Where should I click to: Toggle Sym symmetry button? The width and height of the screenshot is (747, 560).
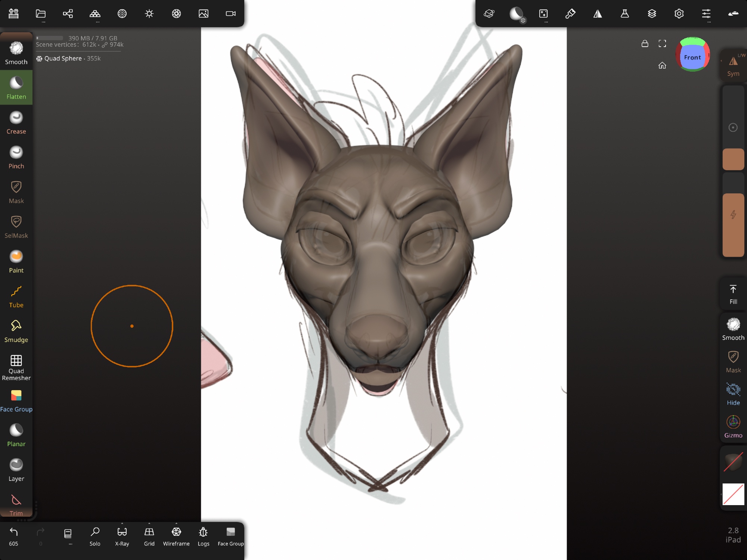[733, 65]
